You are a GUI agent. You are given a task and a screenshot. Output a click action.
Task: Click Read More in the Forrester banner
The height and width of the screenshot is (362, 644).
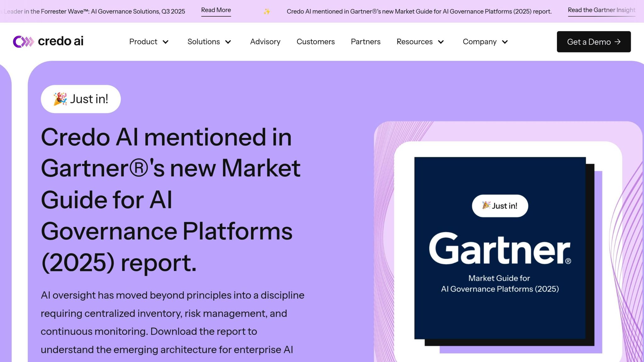click(x=216, y=10)
